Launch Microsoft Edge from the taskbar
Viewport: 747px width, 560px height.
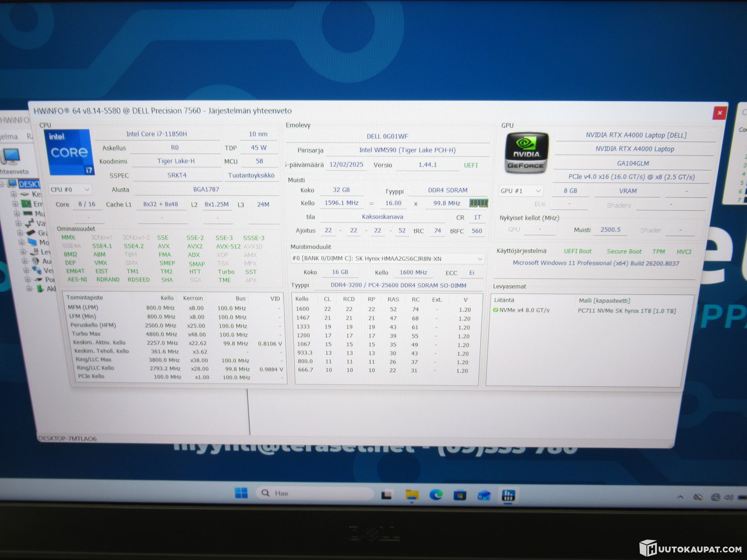436,495
